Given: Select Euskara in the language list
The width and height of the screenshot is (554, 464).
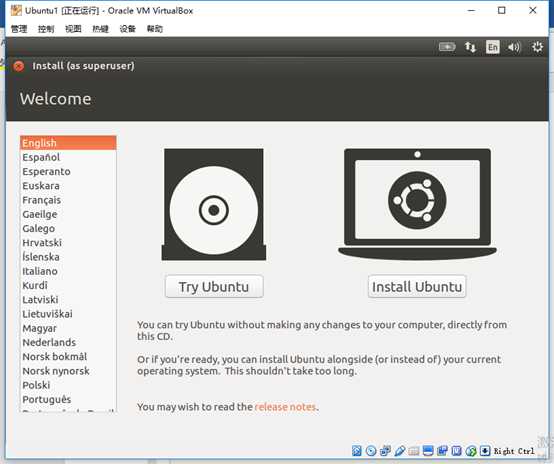Looking at the screenshot, I should (x=68, y=186).
